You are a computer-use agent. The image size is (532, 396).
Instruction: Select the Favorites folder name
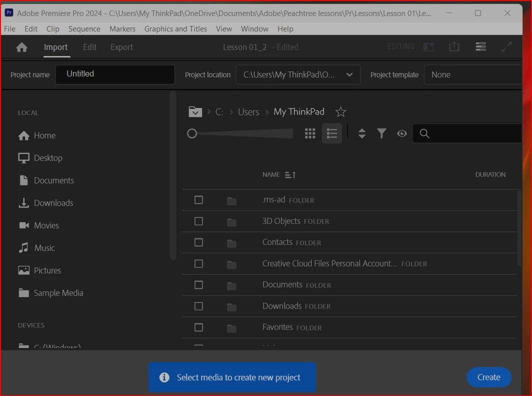coord(277,327)
